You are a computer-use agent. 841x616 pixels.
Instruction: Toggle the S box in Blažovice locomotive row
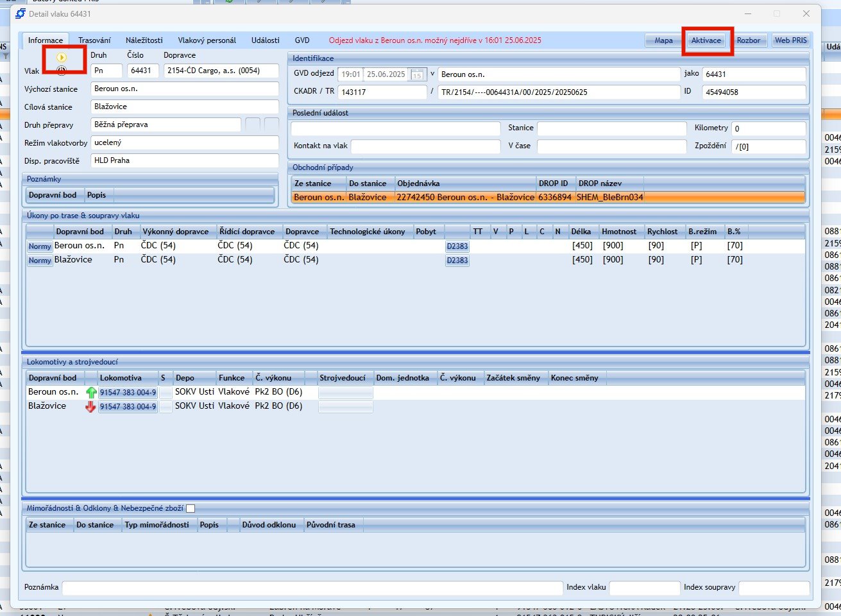[166, 406]
